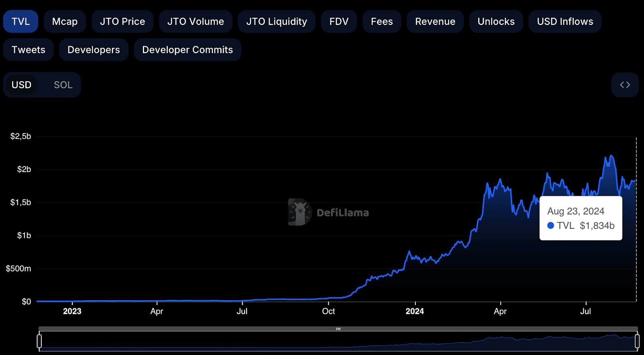644x355 pixels.
Task: Toggle USD Inflows metric
Action: [x=565, y=21]
